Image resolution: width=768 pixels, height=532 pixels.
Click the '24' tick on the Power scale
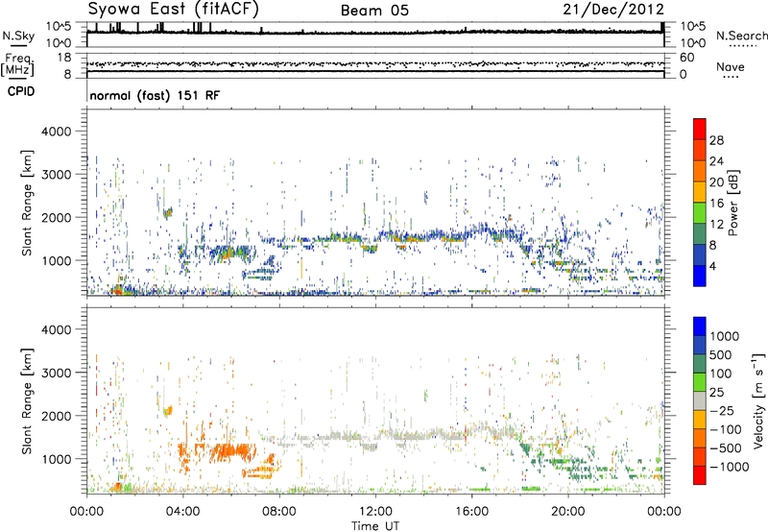[x=716, y=161]
